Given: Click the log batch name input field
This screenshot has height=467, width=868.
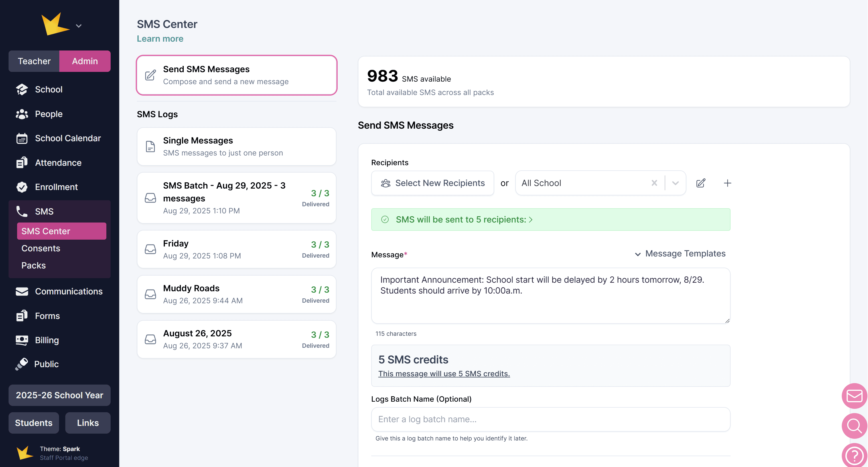Looking at the screenshot, I should click(550, 419).
